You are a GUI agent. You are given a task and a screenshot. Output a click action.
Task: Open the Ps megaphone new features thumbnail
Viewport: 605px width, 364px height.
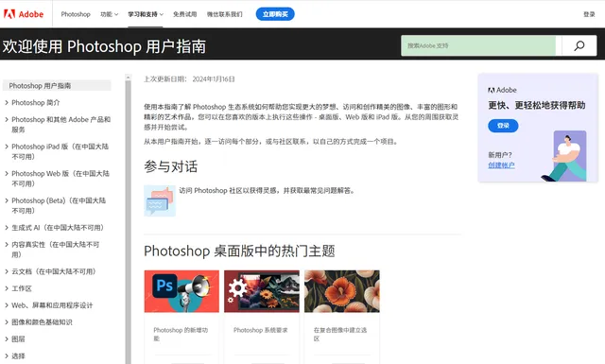point(181,291)
